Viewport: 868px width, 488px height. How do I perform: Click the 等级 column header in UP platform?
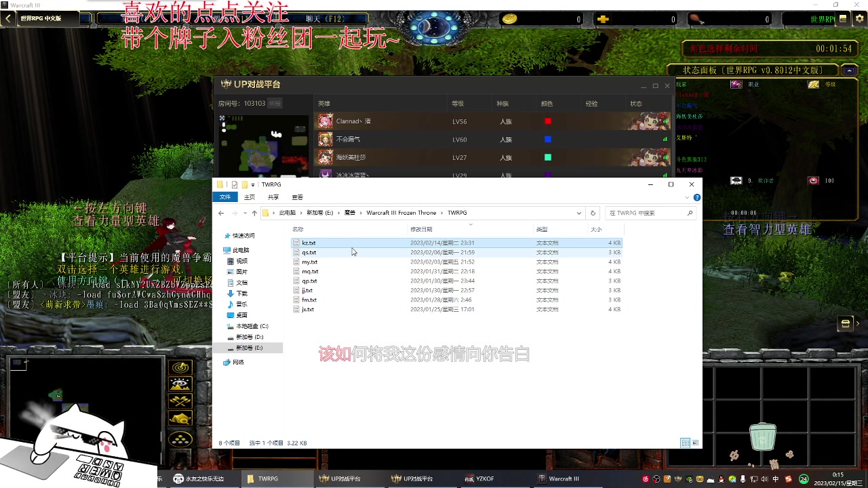(x=458, y=104)
